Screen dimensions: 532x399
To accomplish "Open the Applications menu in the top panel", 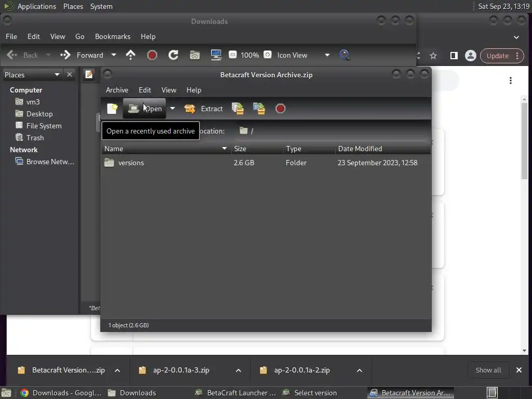I will 37,6.
